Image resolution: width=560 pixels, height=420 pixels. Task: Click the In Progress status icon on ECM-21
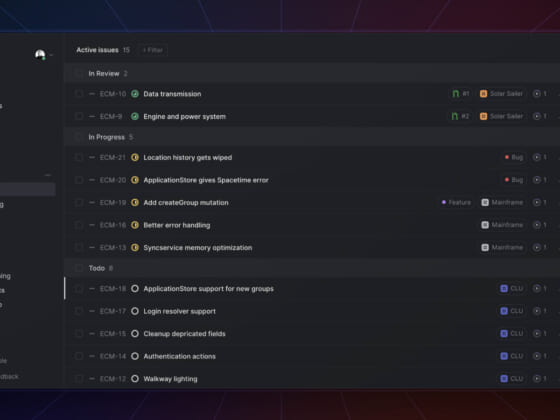(135, 158)
